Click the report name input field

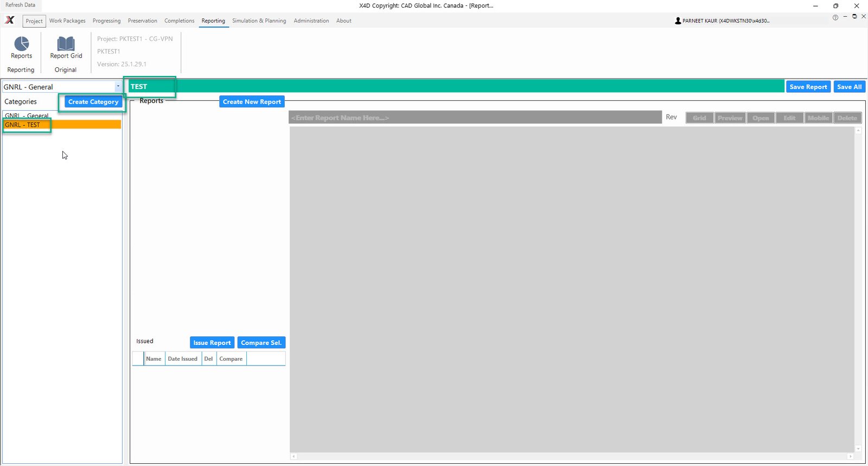[475, 118]
